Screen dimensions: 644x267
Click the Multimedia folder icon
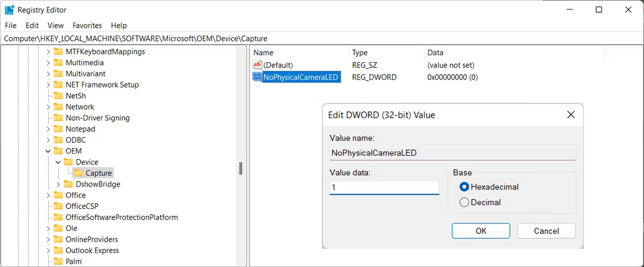point(58,63)
